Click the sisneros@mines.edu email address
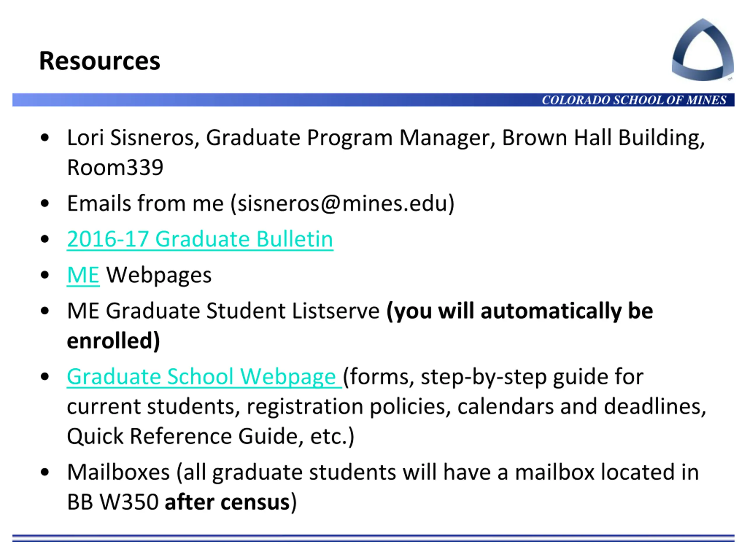The image size is (747, 560). (x=343, y=203)
